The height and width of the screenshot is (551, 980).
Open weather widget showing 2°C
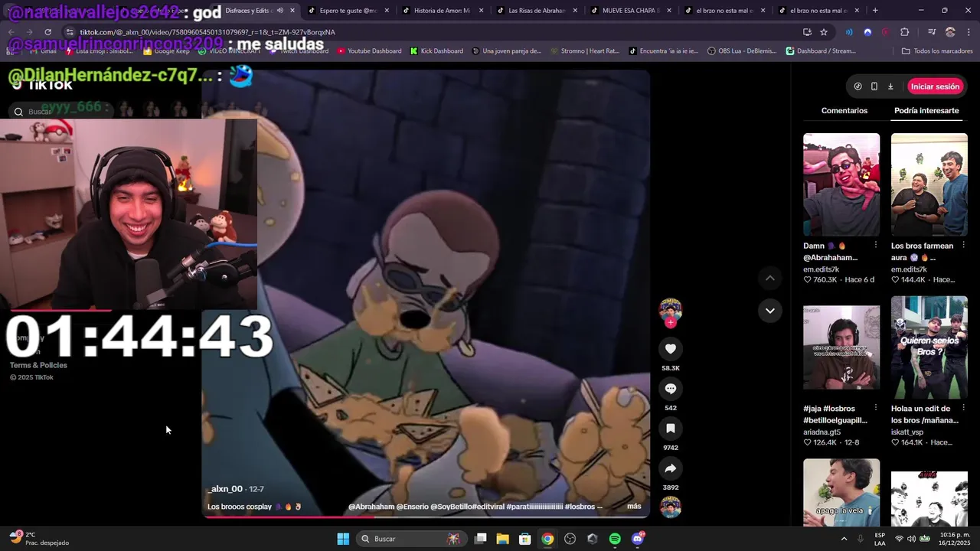pyautogui.click(x=40, y=539)
